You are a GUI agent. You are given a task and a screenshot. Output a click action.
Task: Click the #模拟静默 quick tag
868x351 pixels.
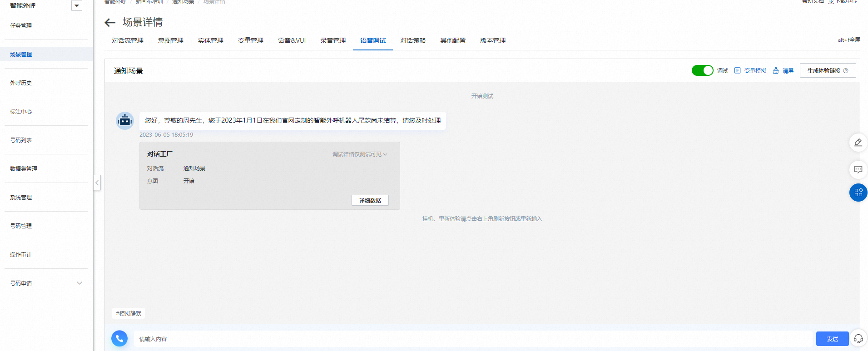click(x=129, y=313)
